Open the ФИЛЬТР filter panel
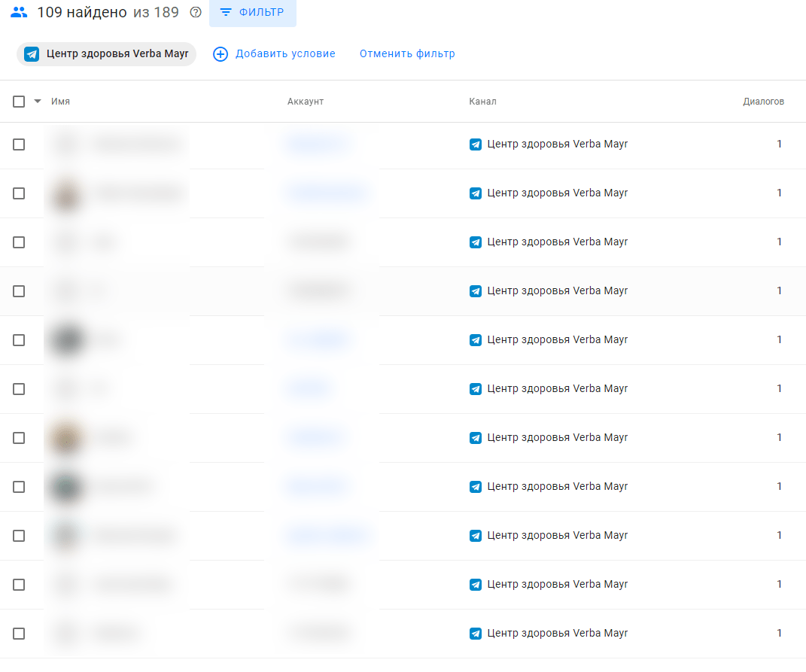Image resolution: width=806 pixels, height=672 pixels. pos(253,13)
